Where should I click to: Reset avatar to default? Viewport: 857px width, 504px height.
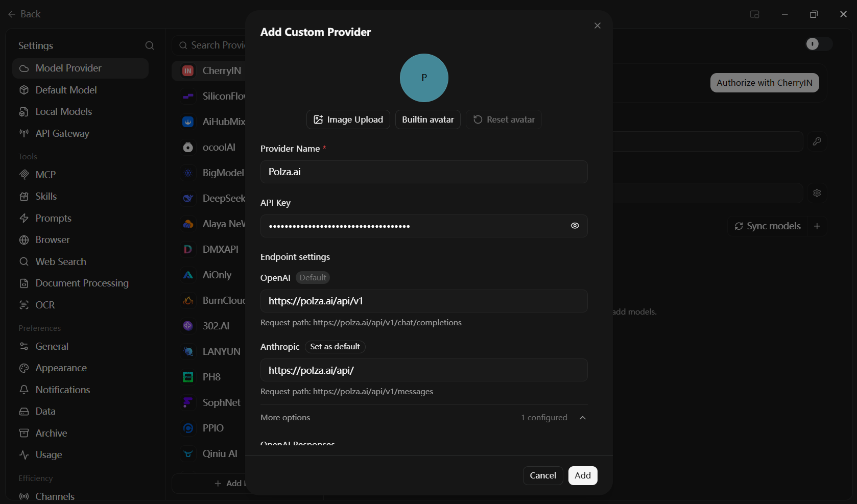[504, 119]
